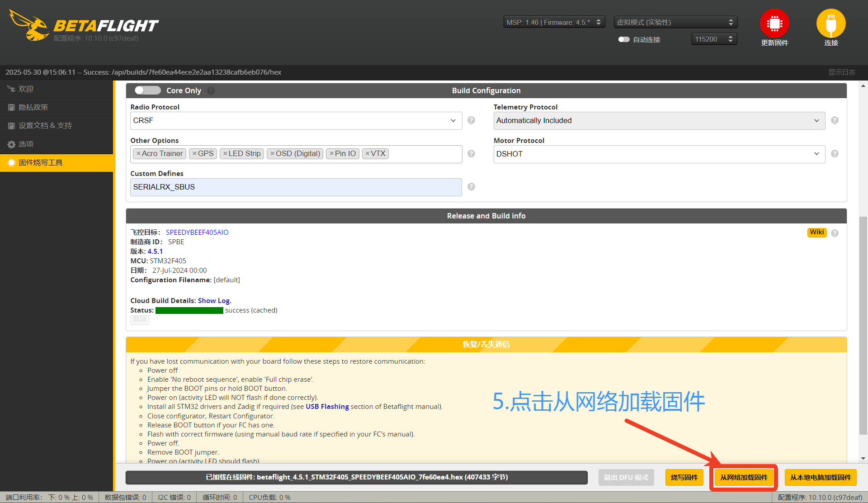
Task: Select the 固件烧写工具 firmware flasher tab
Action: pos(57,163)
